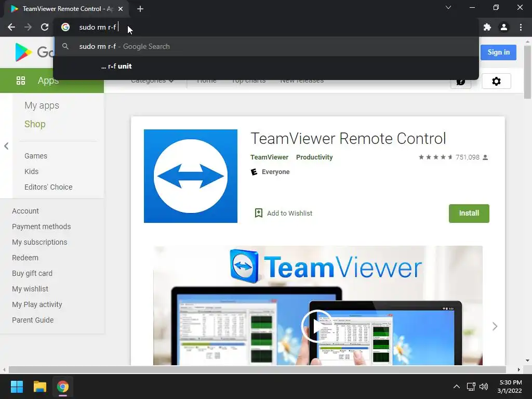Viewport: 532px width, 399px height.
Task: Click the vertical scrollbar down arrow
Action: point(527,361)
